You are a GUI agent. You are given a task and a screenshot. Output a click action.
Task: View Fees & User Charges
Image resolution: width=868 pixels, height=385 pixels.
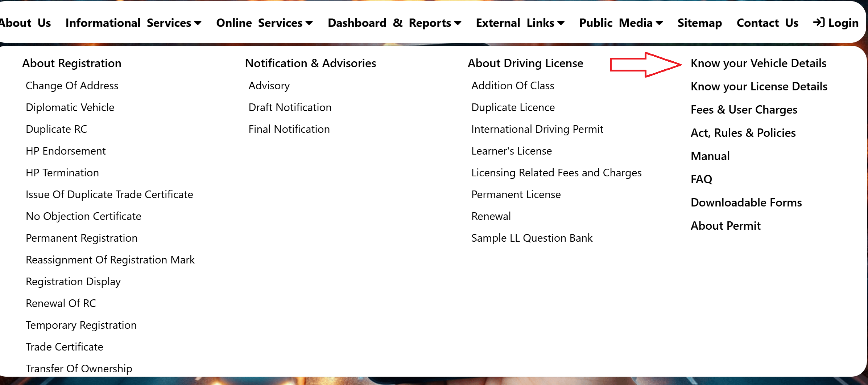coord(744,110)
